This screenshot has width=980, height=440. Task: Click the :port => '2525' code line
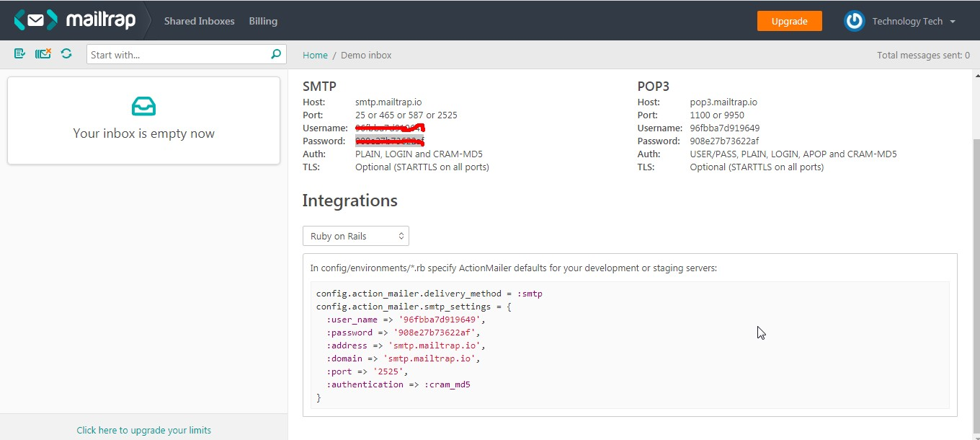click(x=367, y=371)
